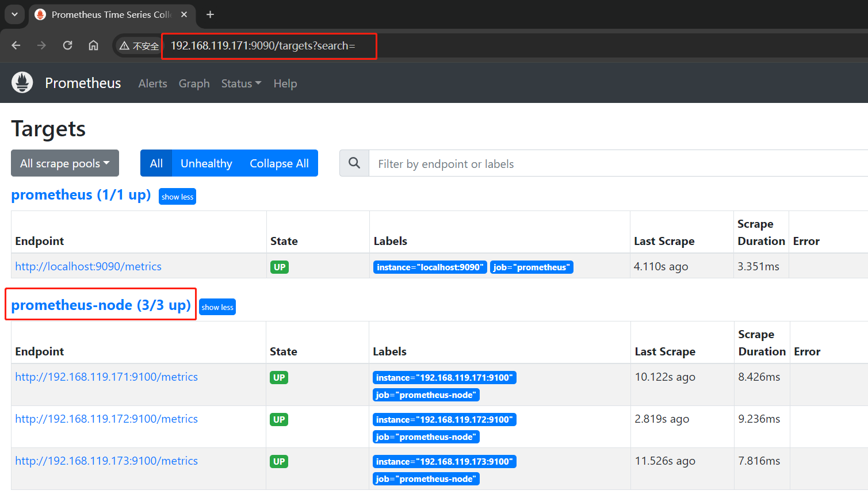Open 192.168.119.171:9100/metrics endpoint link
Viewport: 868px width, 494px height.
106,377
